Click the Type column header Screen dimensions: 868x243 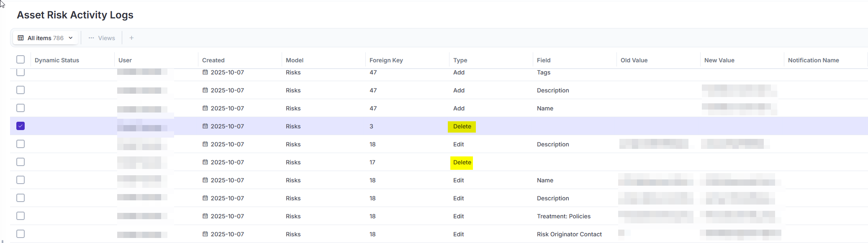460,60
